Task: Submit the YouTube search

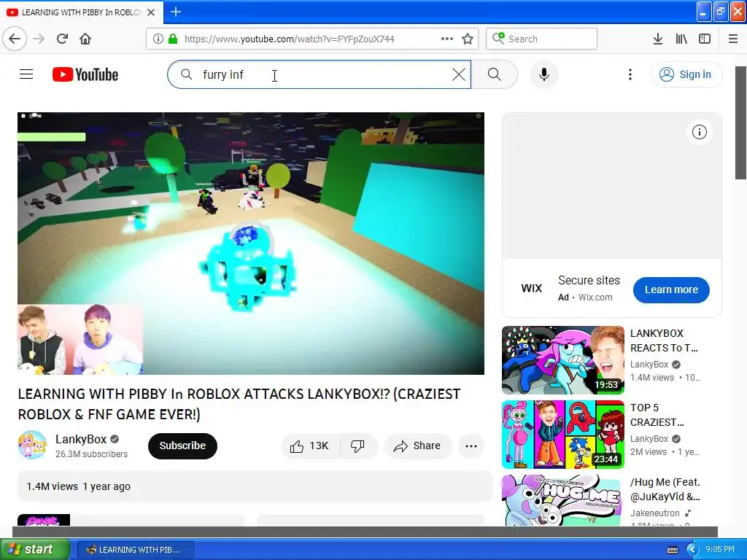Action: tap(495, 74)
